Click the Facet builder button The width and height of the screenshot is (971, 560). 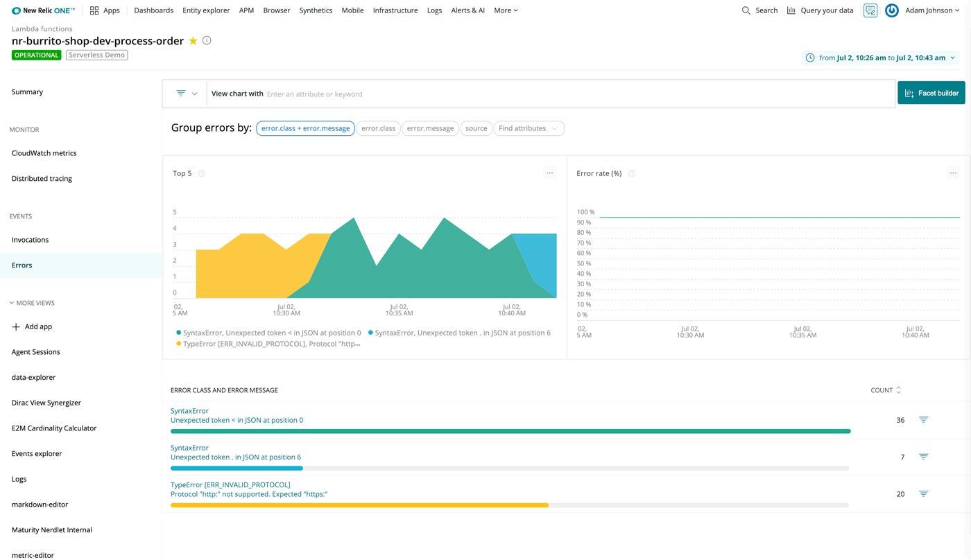(931, 93)
